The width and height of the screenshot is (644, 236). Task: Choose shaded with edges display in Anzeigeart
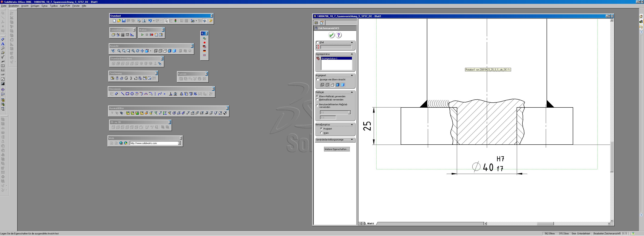pos(337,85)
